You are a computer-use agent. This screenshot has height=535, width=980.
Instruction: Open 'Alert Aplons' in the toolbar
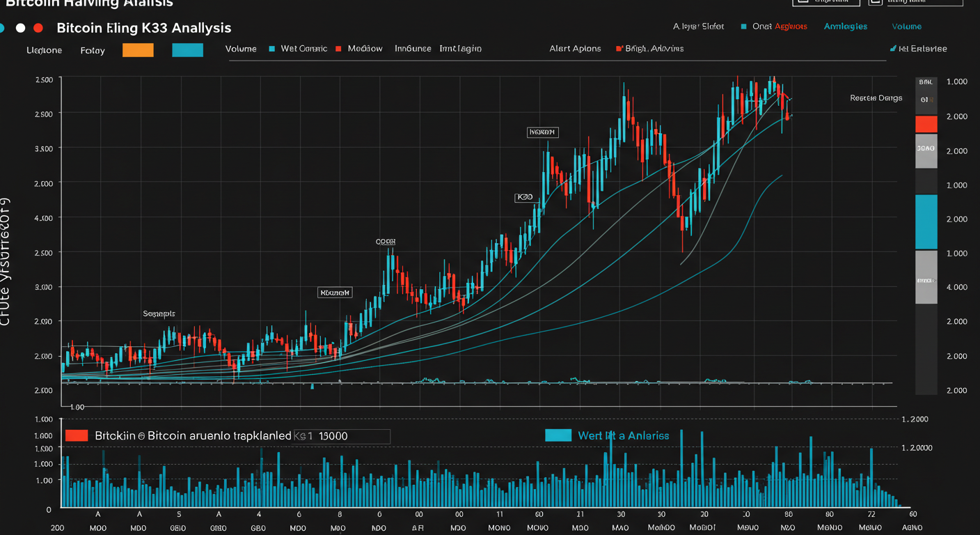pos(575,49)
